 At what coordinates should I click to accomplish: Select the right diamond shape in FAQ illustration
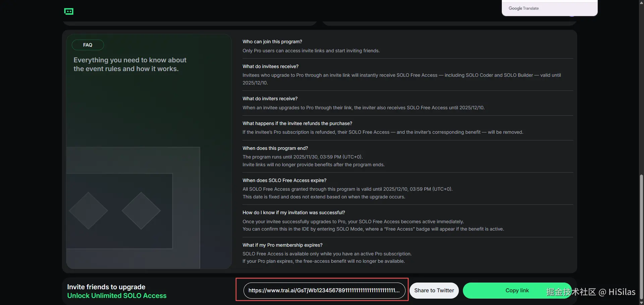[141, 211]
